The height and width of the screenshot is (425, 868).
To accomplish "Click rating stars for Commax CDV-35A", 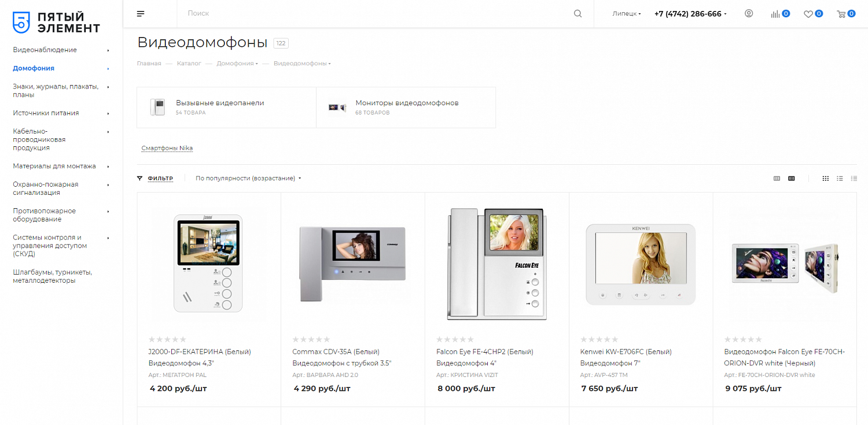I will click(311, 339).
